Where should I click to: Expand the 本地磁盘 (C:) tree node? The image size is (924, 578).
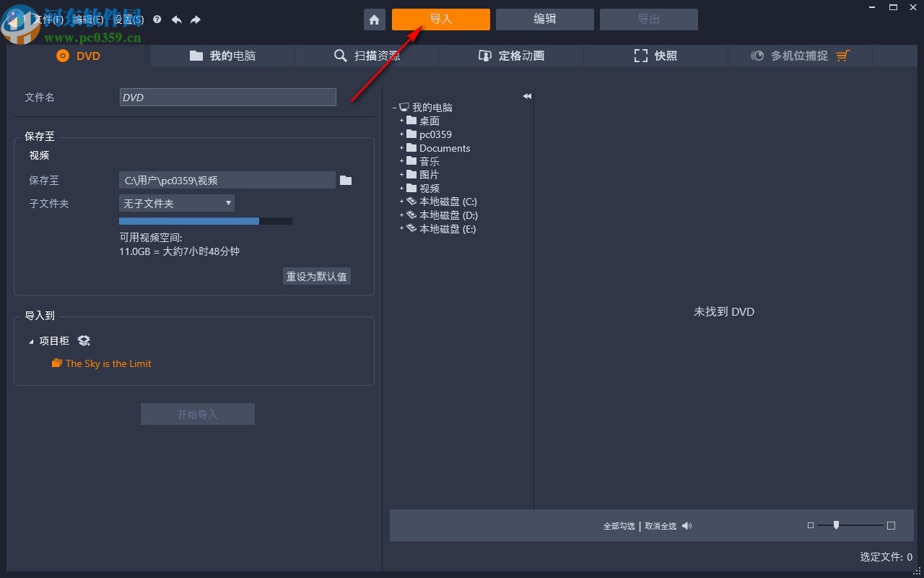401,202
